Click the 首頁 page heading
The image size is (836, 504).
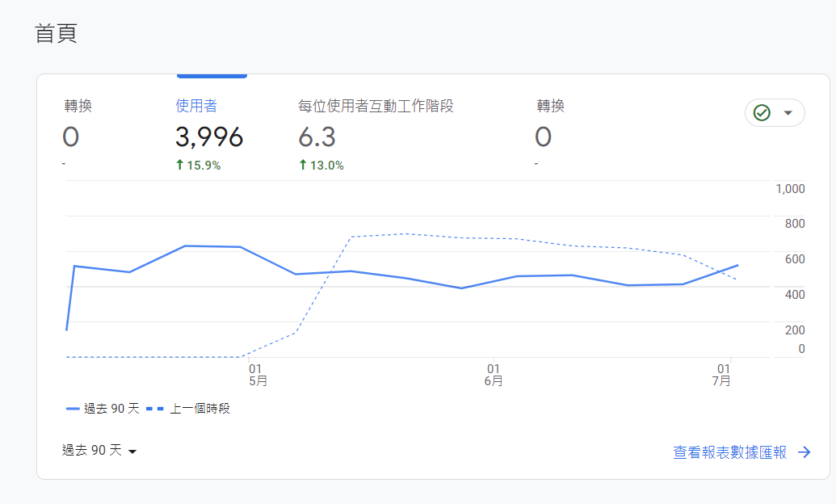pos(56,33)
